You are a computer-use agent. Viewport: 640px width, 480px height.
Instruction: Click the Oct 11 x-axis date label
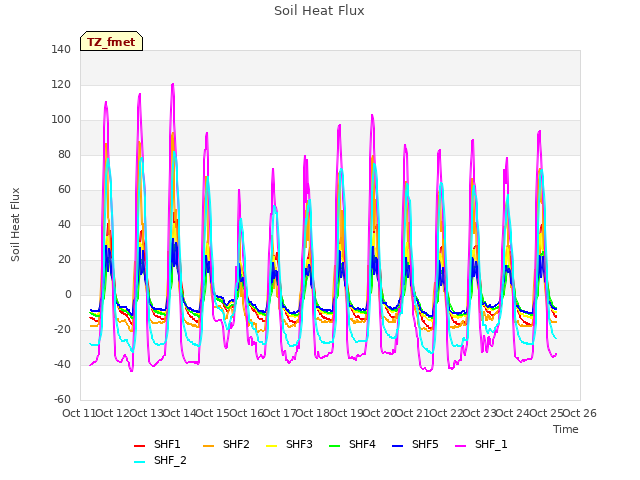[79, 413]
